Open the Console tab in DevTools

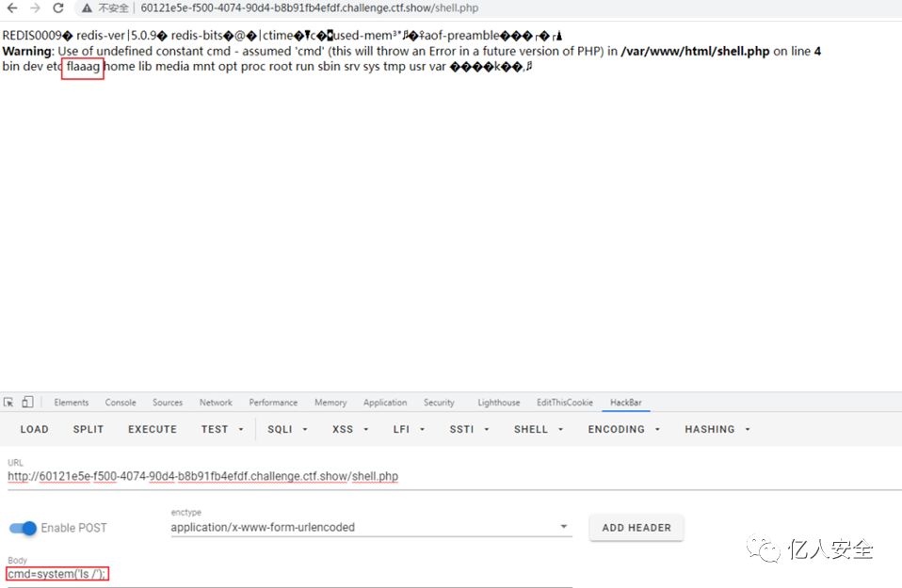[x=121, y=403]
